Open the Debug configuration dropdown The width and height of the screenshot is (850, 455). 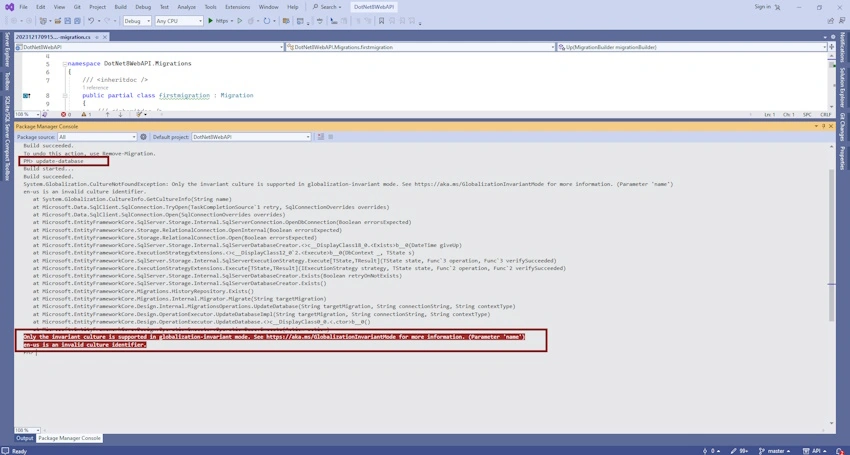[x=138, y=21]
